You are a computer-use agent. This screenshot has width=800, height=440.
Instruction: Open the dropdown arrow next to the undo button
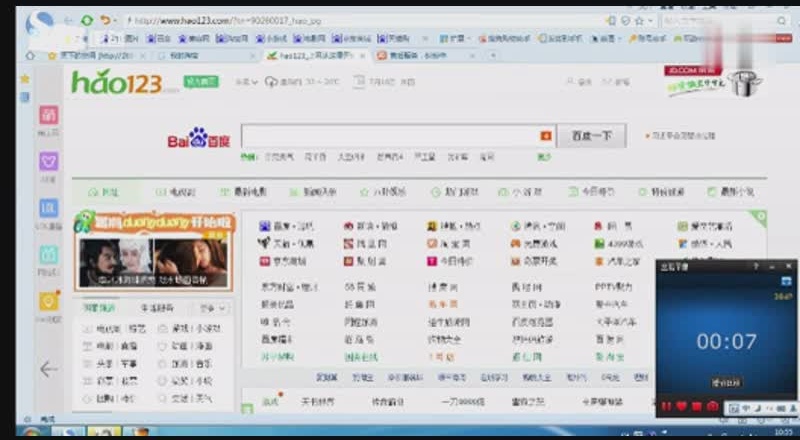(x=115, y=21)
